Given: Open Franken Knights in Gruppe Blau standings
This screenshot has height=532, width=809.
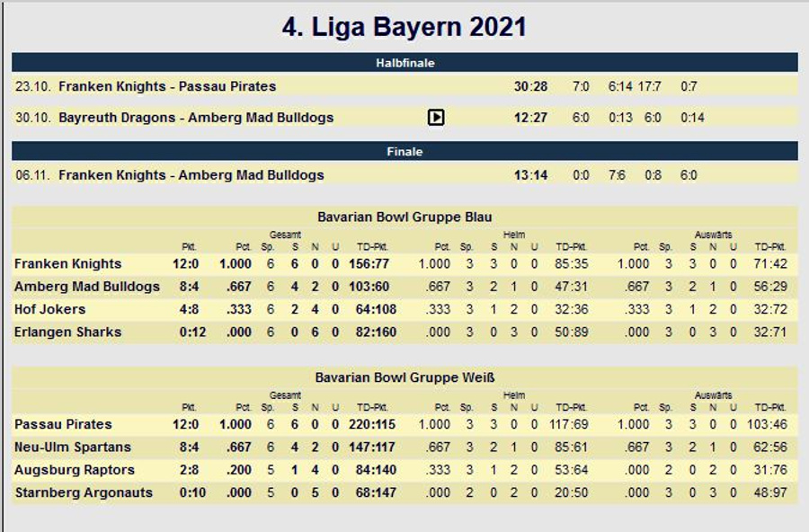Looking at the screenshot, I should pos(68,264).
